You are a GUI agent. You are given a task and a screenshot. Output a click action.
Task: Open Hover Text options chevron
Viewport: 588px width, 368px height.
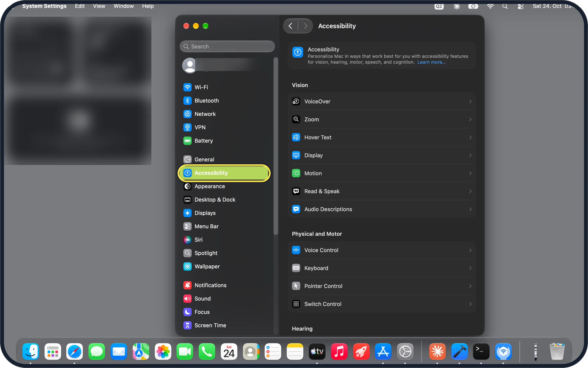click(470, 137)
